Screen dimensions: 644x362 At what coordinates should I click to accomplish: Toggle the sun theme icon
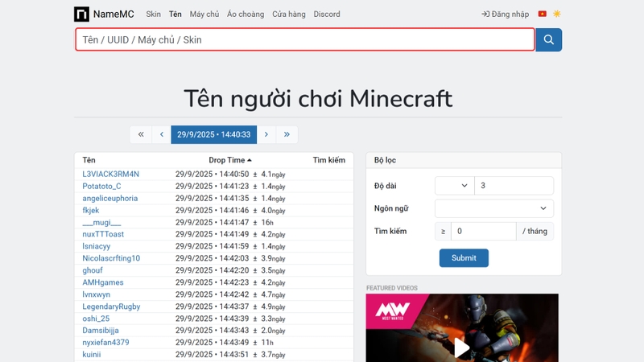coord(556,14)
